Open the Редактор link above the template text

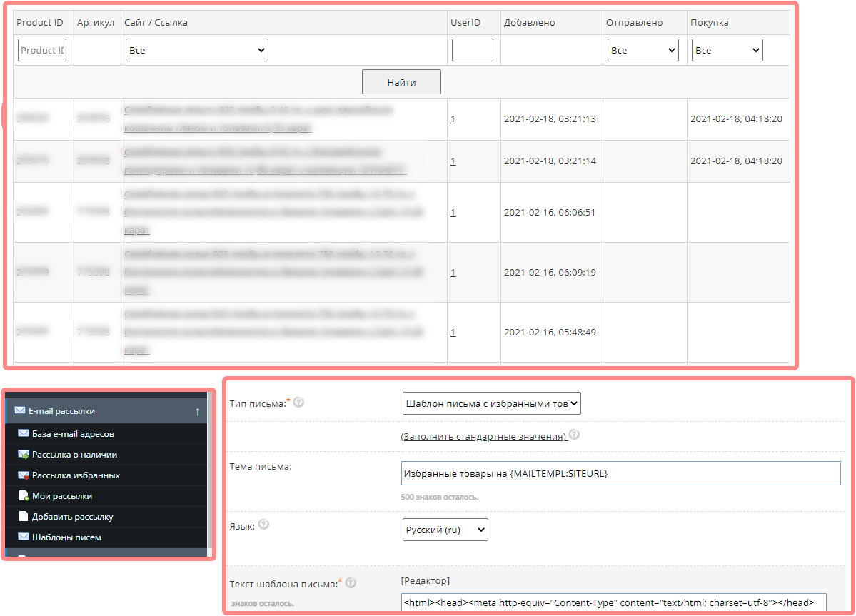pos(426,581)
